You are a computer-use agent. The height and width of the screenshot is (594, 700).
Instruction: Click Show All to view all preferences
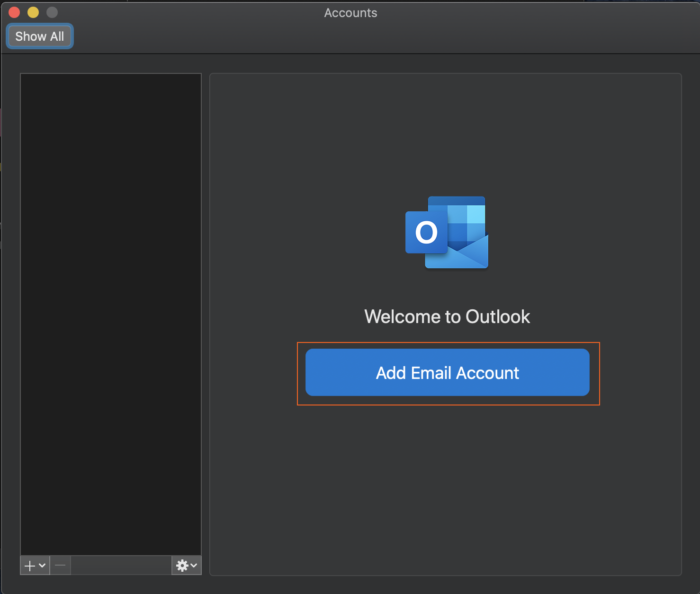click(x=39, y=36)
